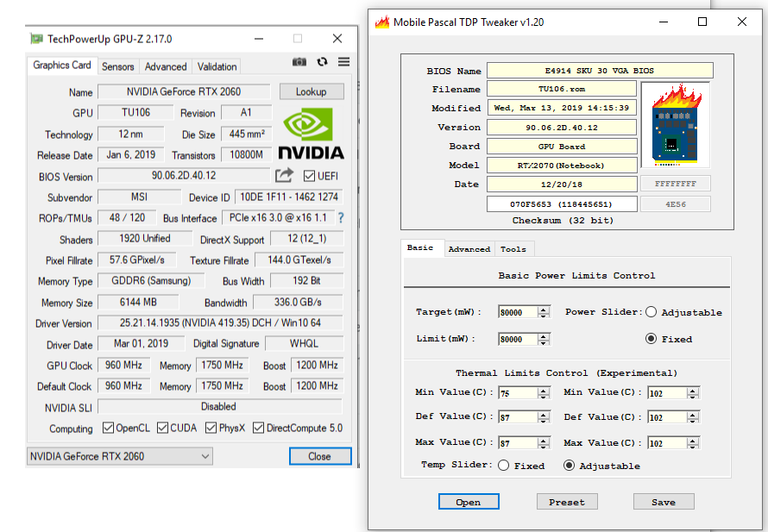The width and height of the screenshot is (768, 532).
Task: Click the Target(mW) 80000 input field
Action: point(518,312)
